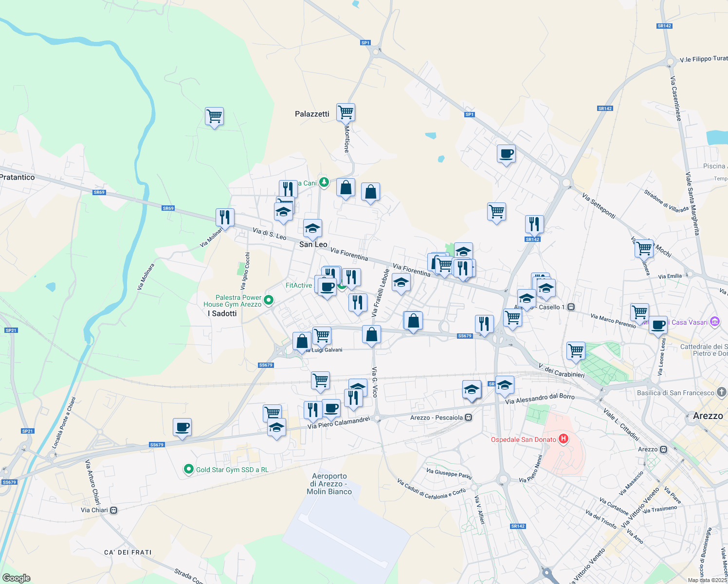Open the Gold Star Gym SSD a RL marker

[x=188, y=470]
